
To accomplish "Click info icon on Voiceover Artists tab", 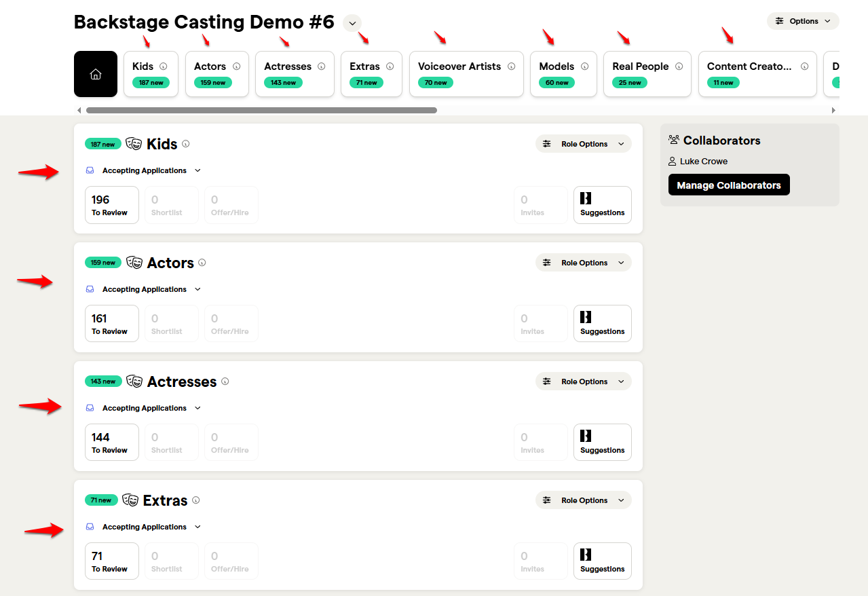I will point(511,67).
